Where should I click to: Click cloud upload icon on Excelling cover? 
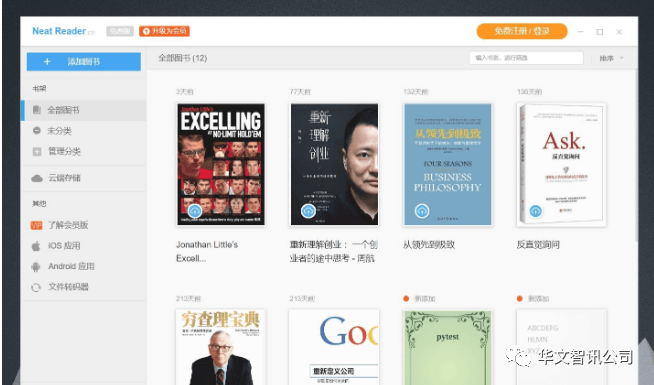[195, 211]
